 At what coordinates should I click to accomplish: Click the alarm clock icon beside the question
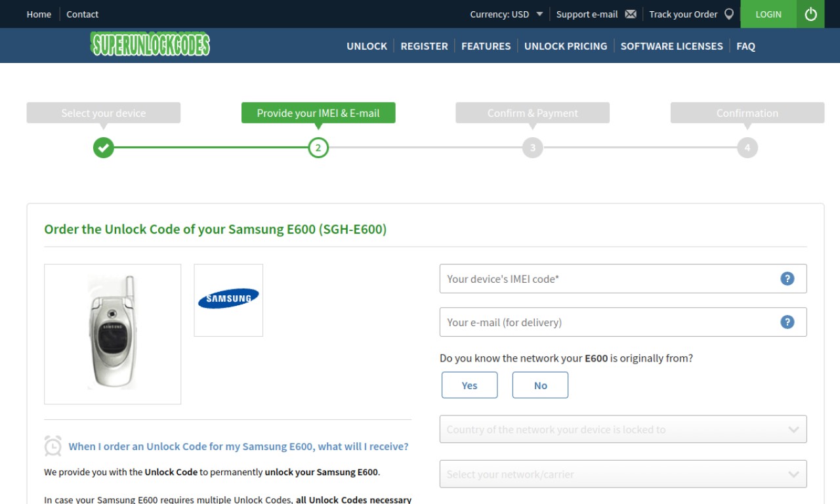[x=53, y=446]
